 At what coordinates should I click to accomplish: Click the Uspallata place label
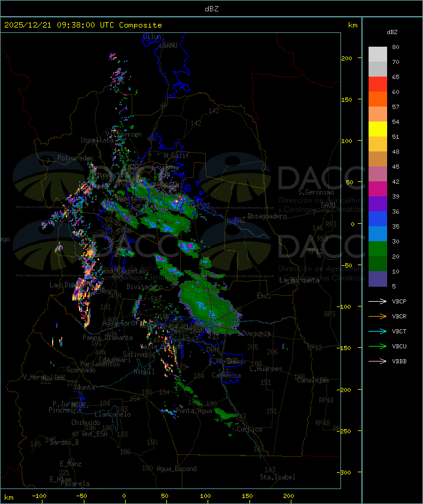click(97, 140)
